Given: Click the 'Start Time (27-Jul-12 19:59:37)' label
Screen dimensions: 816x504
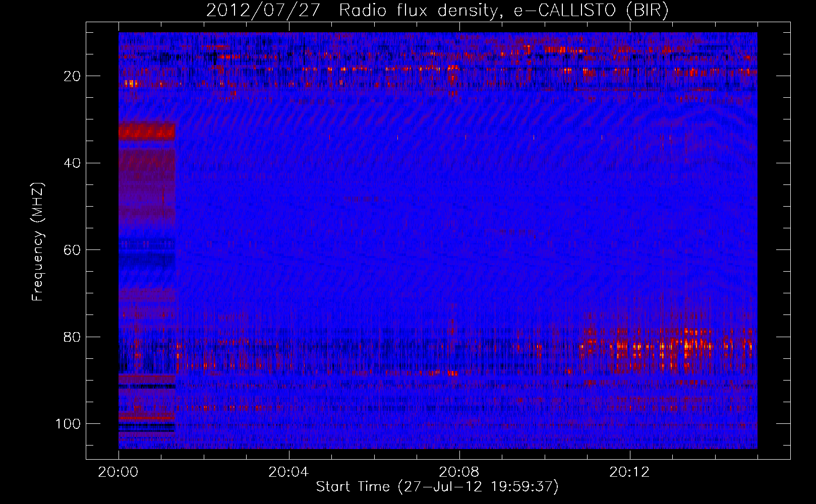Looking at the screenshot, I should pyautogui.click(x=437, y=487).
